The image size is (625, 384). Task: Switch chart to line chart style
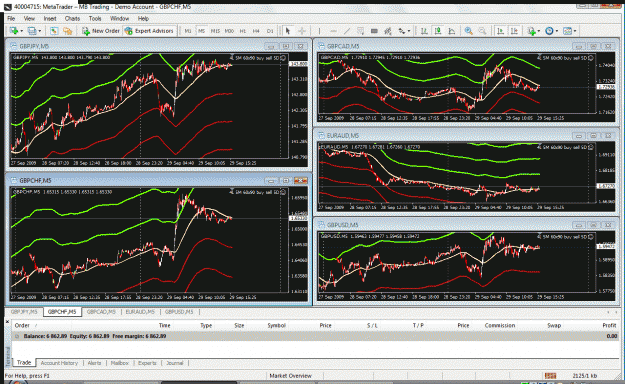click(452, 31)
